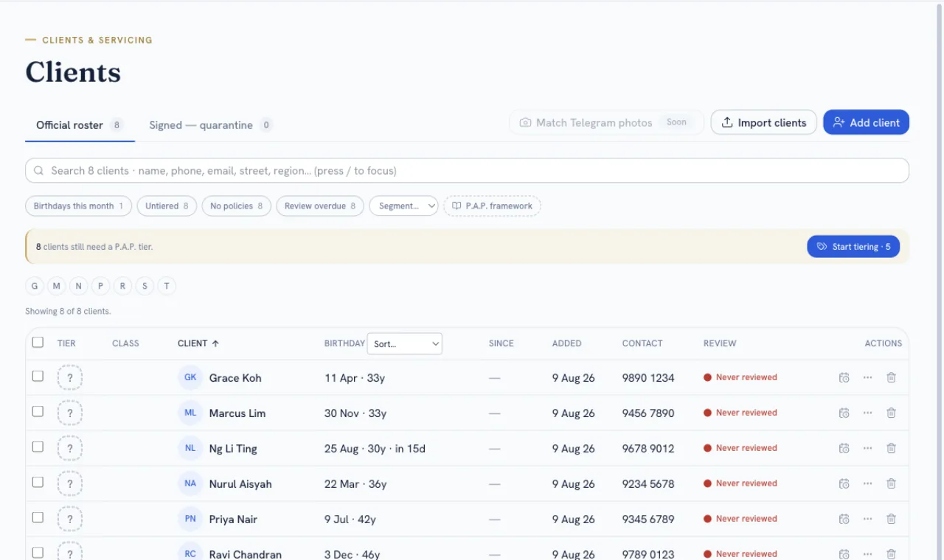The width and height of the screenshot is (944, 560).
Task: Schedule a review for Ng Li Ting
Action: pyautogui.click(x=844, y=449)
